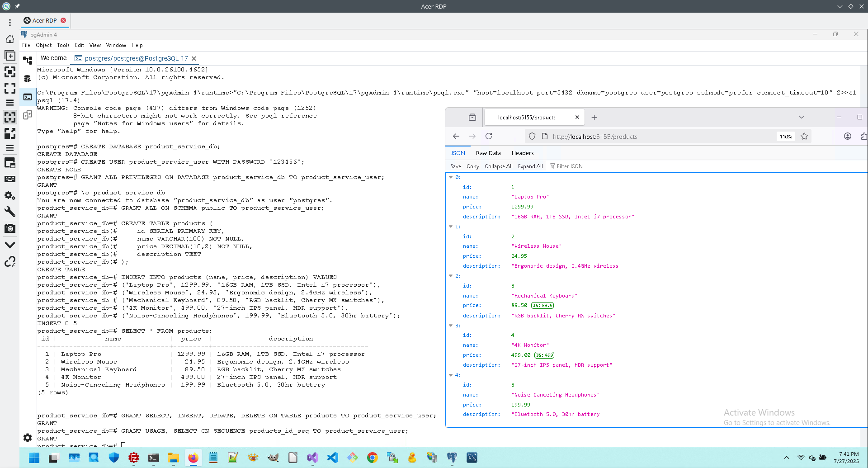
Task: Collapse JSON item 4
Action: [x=451, y=375]
